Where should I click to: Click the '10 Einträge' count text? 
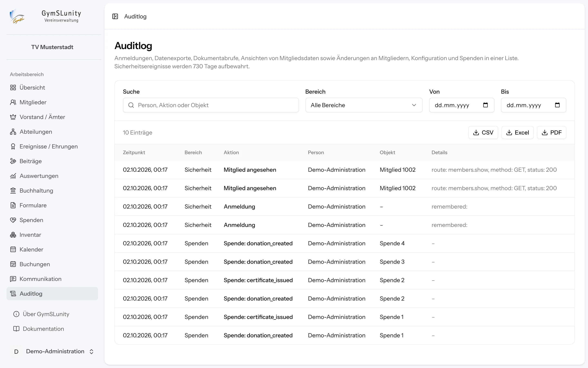(x=138, y=132)
